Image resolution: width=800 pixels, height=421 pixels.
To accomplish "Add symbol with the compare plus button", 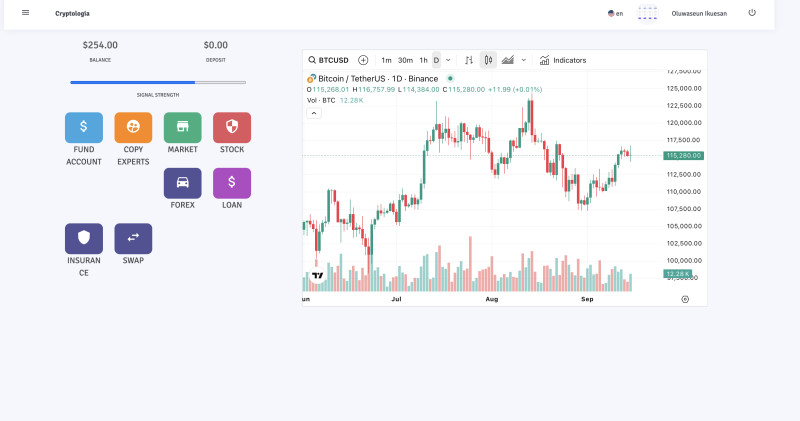I will click(x=363, y=60).
